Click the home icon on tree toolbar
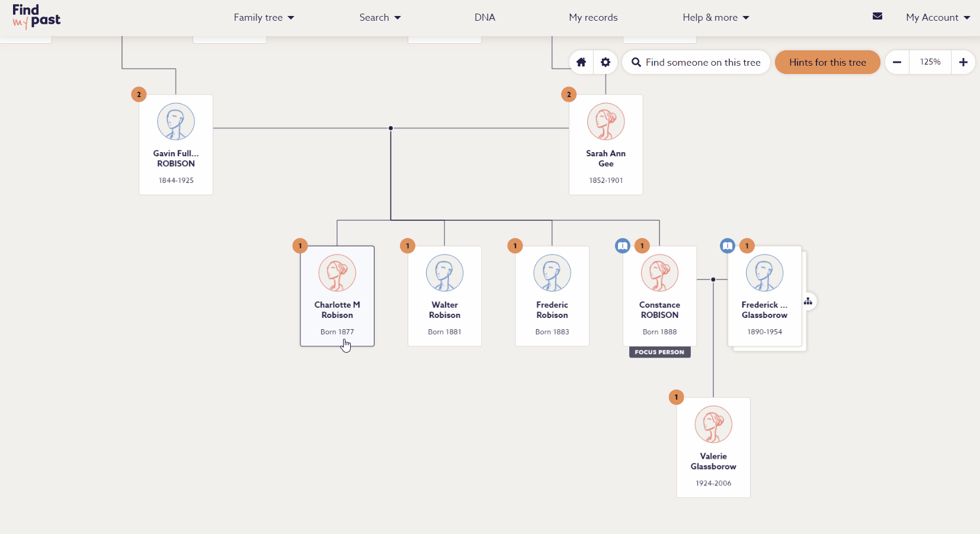This screenshot has height=534, width=980. [x=581, y=62]
